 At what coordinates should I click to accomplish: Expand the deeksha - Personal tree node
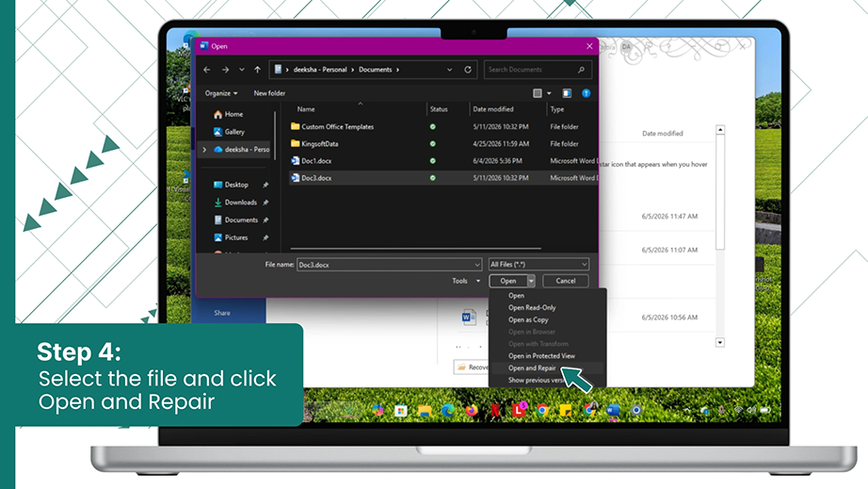click(204, 150)
